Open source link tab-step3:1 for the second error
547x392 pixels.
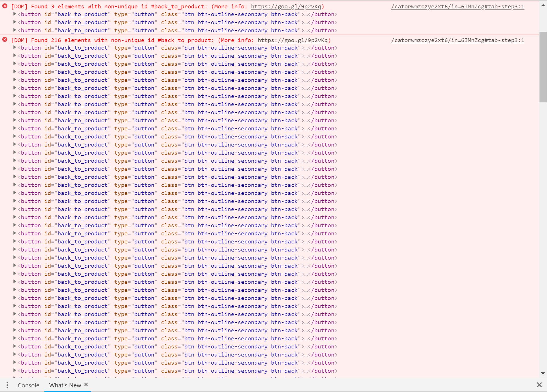[457, 40]
